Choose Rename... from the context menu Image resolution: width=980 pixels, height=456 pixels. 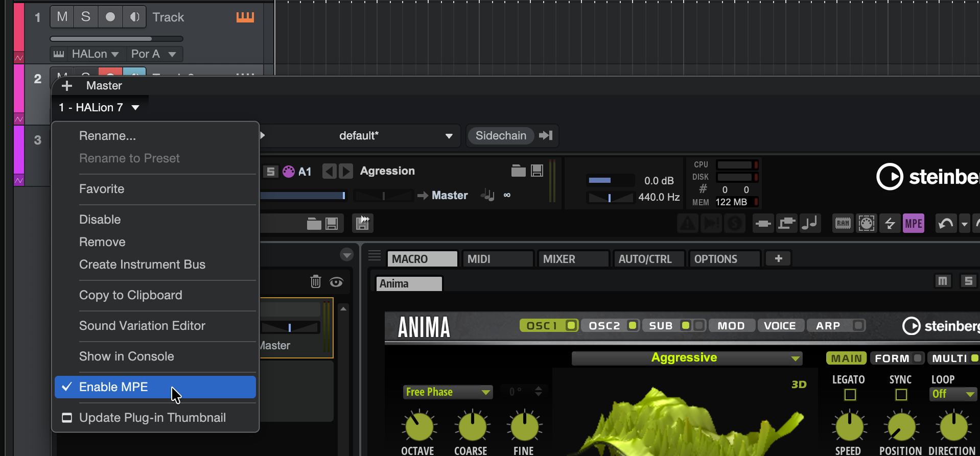[155, 136]
